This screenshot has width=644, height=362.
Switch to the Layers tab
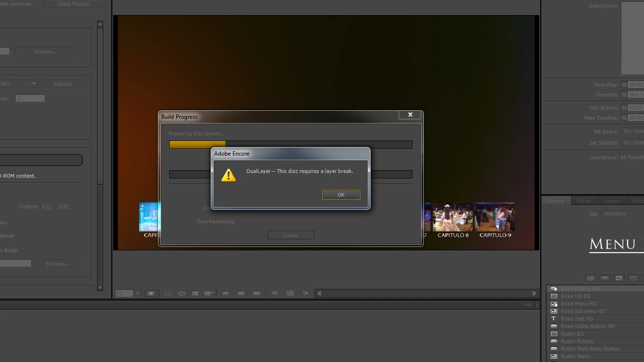point(611,201)
